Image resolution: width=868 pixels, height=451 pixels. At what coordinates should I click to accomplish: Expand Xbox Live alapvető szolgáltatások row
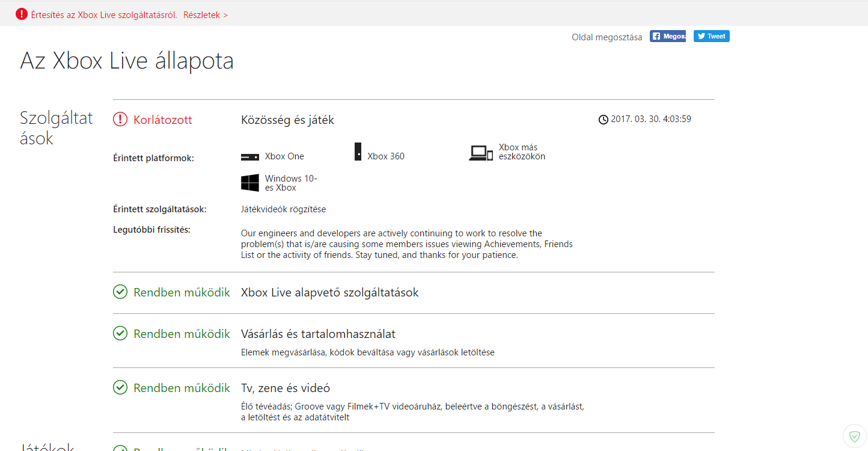(329, 293)
